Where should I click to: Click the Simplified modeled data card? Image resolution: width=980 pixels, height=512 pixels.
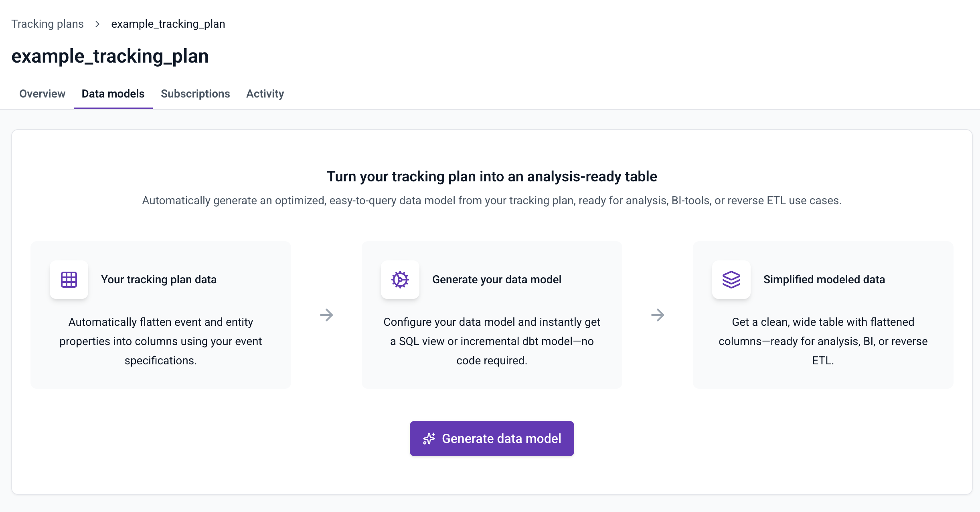[x=823, y=315]
